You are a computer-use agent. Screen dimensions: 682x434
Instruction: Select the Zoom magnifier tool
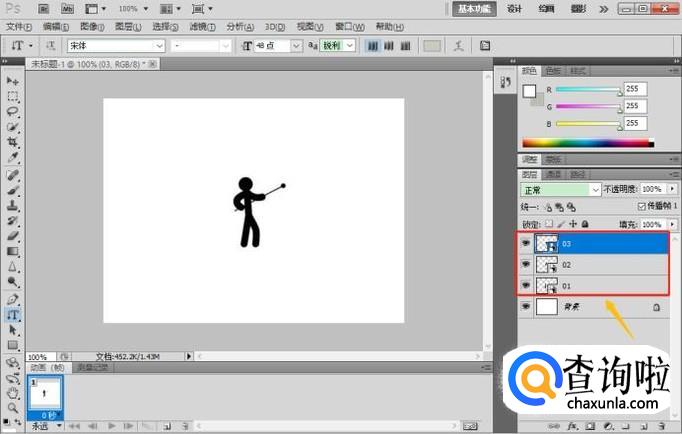(13, 408)
